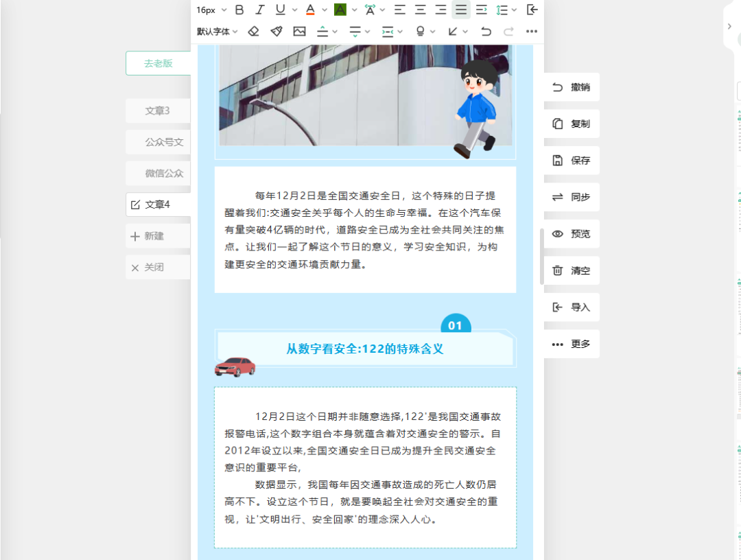Image resolution: width=741 pixels, height=560 pixels.
Task: Open the toolbar's three-dot more options
Action: (x=531, y=32)
